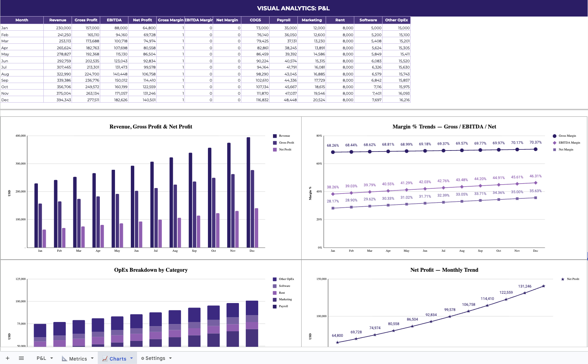Screen dimensions: 588x364
Task: Click Net Profit legend swatch in bar chart
Action: point(275,150)
